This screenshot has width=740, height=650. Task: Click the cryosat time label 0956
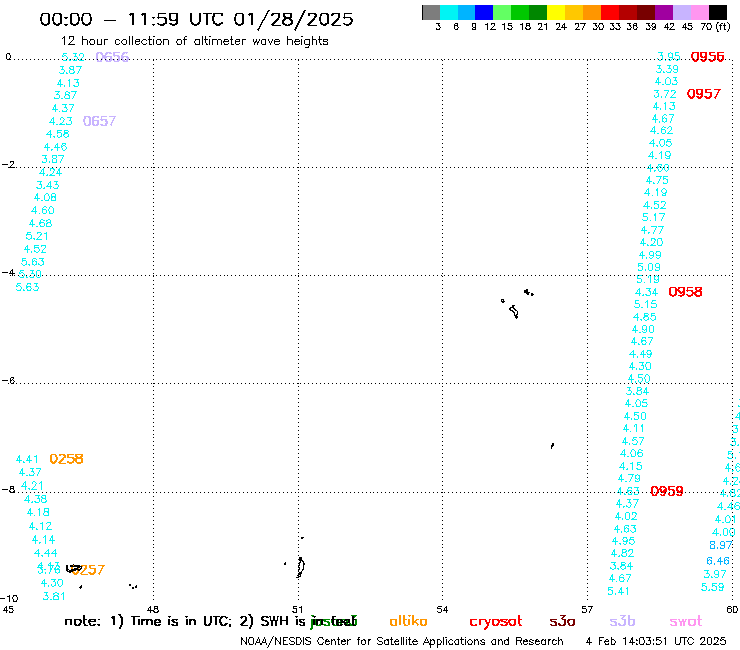[707, 57]
